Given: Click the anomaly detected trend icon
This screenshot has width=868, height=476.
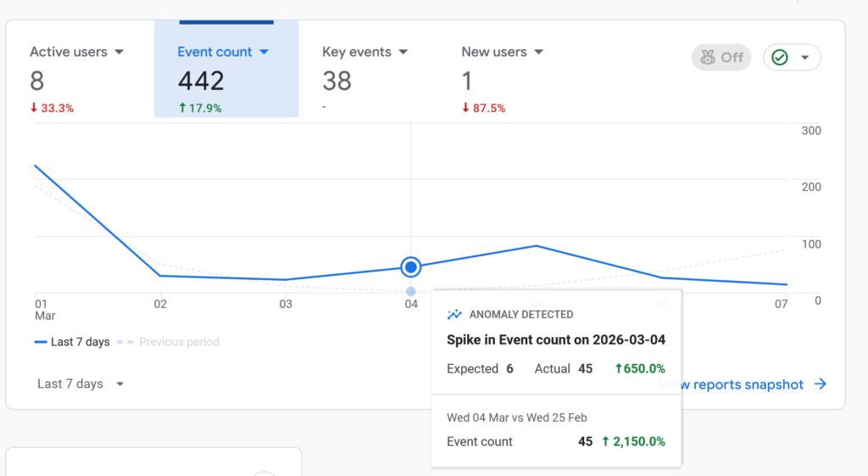Looking at the screenshot, I should 454,315.
